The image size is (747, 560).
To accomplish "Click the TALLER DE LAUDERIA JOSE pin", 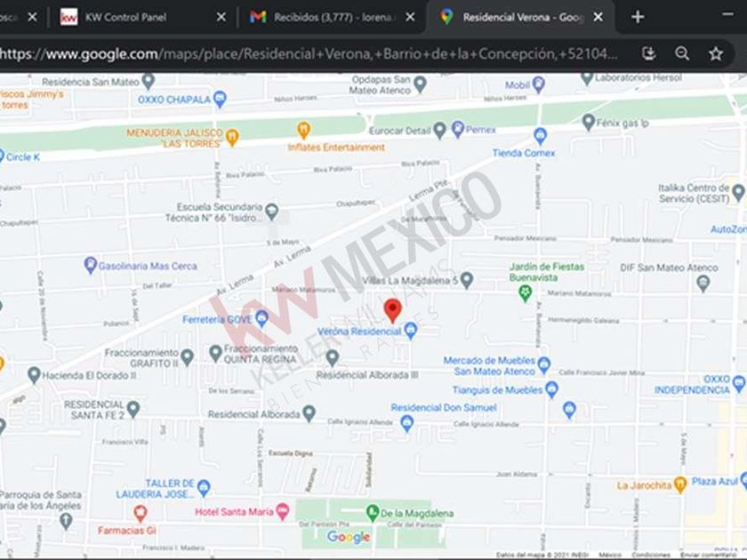I will 204,488.
